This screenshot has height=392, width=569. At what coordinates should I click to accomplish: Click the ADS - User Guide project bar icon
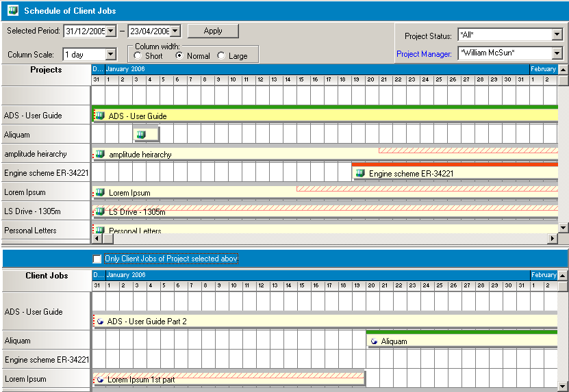(x=100, y=116)
